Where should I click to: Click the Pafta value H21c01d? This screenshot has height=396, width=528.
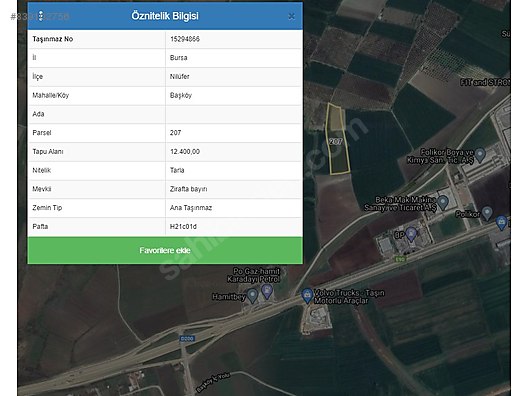(183, 227)
